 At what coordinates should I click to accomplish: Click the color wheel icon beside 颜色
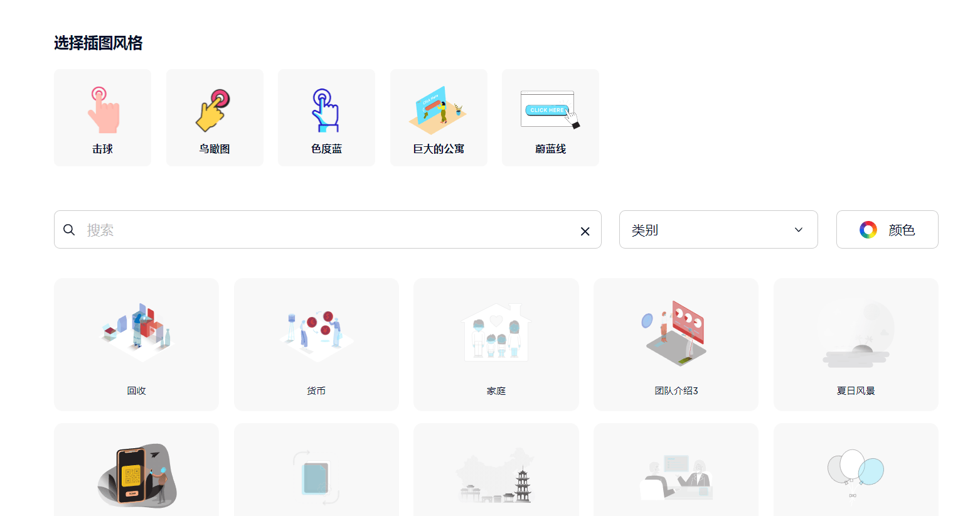coord(868,230)
